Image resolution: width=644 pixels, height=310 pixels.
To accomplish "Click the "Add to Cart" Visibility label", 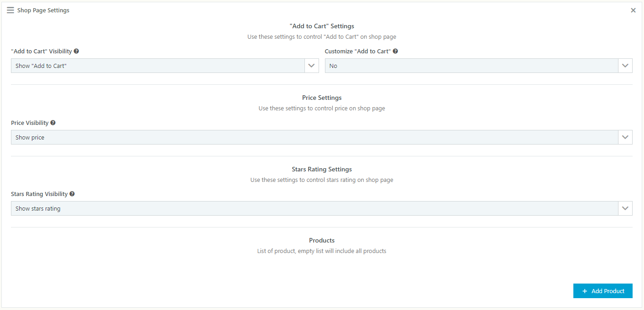I will pyautogui.click(x=41, y=52).
